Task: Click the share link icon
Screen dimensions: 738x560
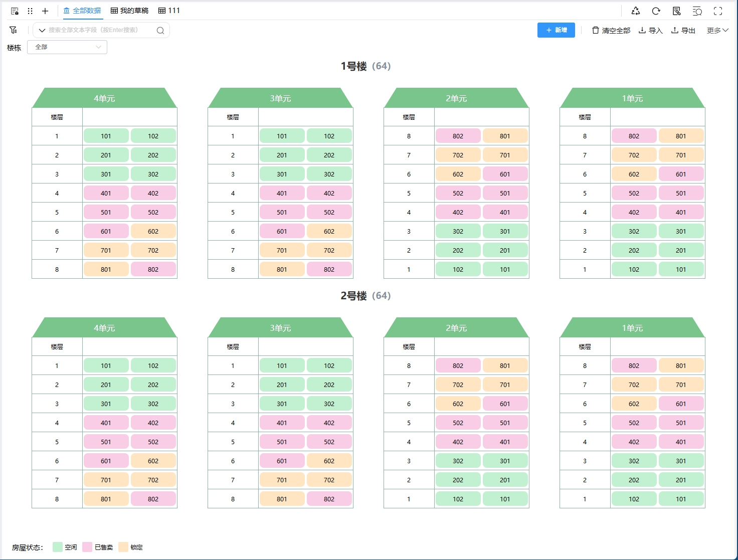Action: pos(677,11)
